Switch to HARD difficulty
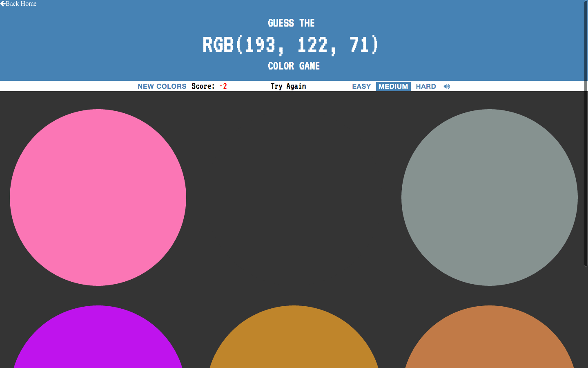 coord(426,86)
